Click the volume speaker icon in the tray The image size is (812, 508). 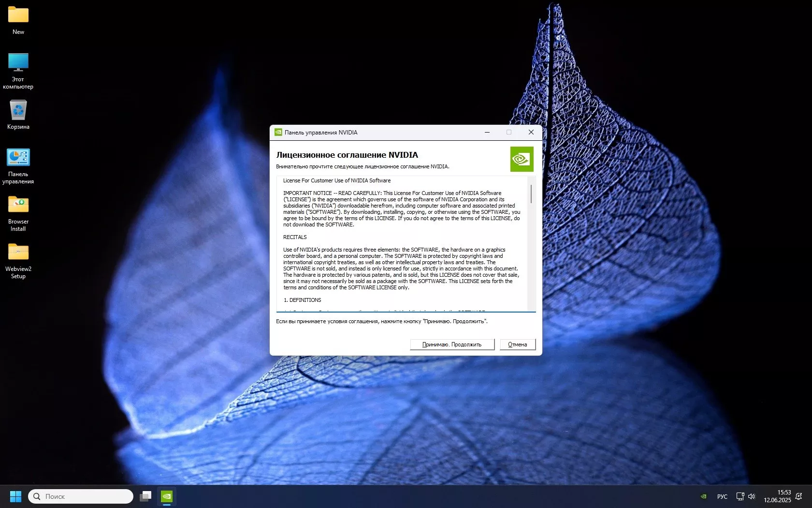tap(752, 496)
